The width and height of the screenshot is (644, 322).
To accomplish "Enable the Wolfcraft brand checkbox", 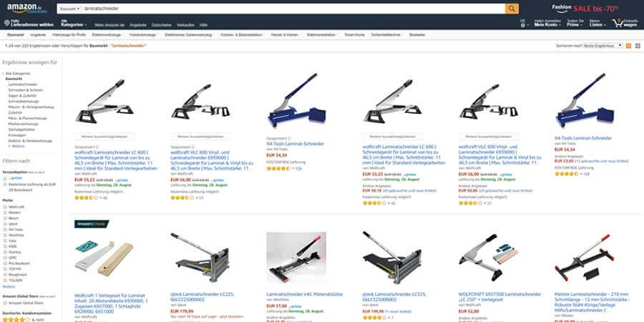I will (5, 207).
